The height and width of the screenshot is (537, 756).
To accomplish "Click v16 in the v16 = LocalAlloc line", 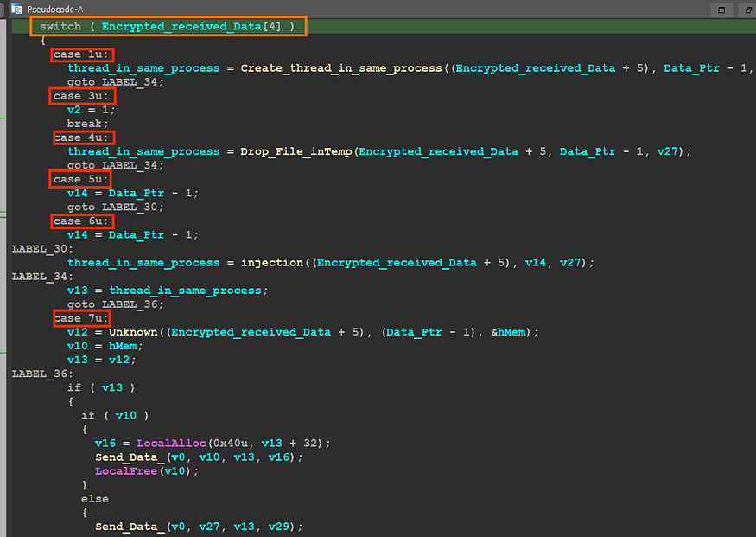I will 105,444.
